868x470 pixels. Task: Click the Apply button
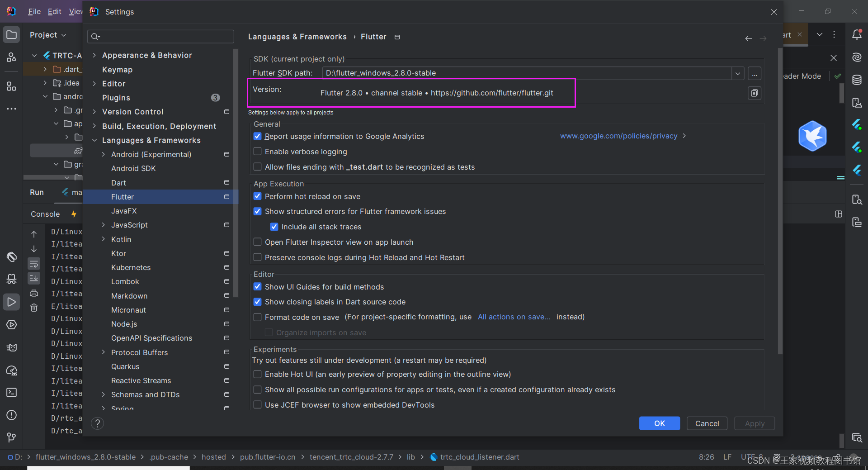click(754, 423)
